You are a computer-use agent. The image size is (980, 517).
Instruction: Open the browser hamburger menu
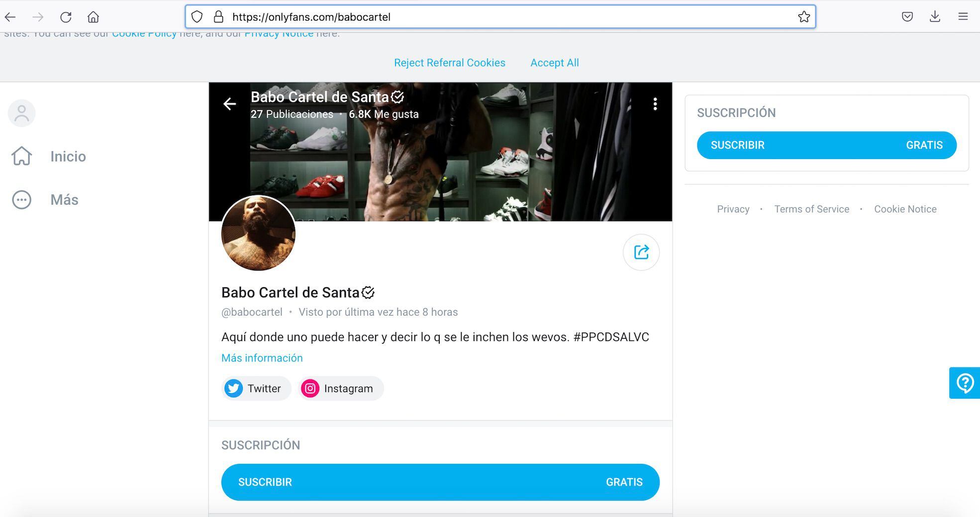pos(963,17)
